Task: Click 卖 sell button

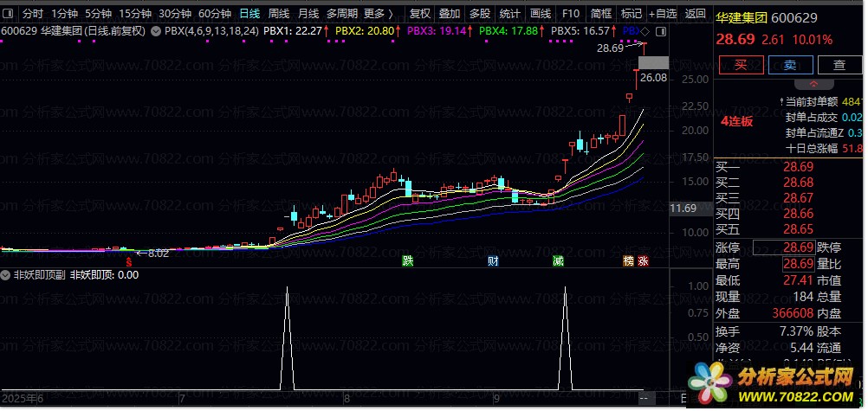Action: coord(791,65)
